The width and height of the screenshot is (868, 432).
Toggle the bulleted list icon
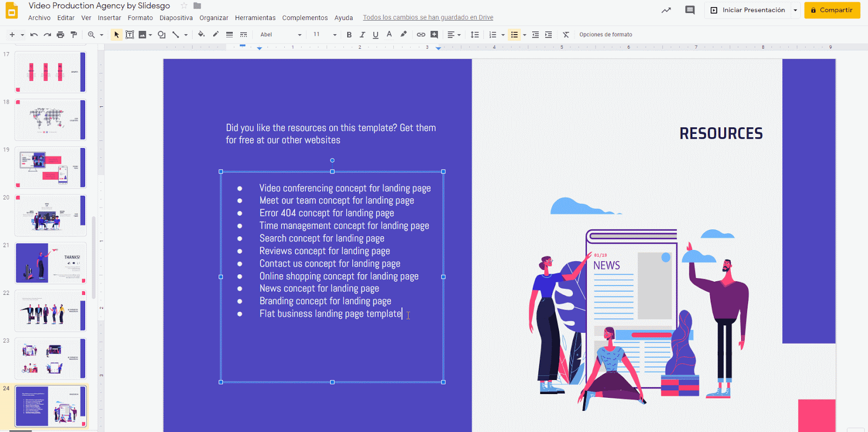[x=514, y=35]
